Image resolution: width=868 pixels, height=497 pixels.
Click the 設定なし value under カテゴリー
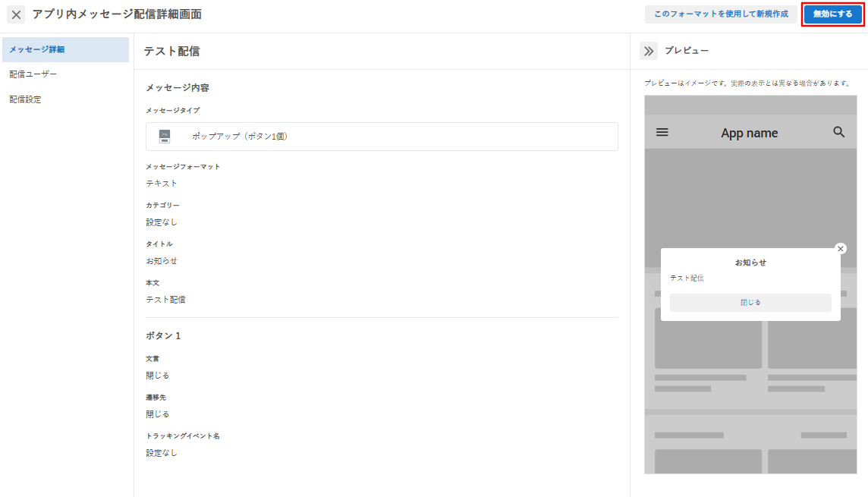tap(161, 222)
